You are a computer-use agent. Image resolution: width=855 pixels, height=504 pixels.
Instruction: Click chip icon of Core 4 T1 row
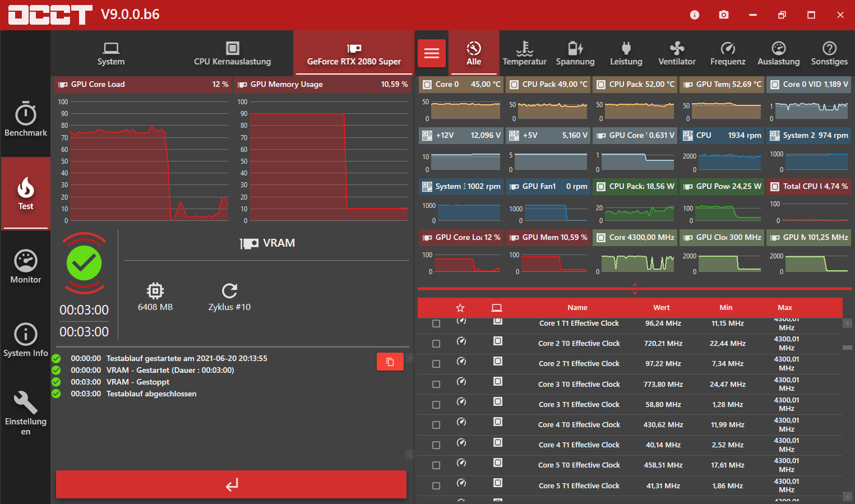click(x=498, y=442)
